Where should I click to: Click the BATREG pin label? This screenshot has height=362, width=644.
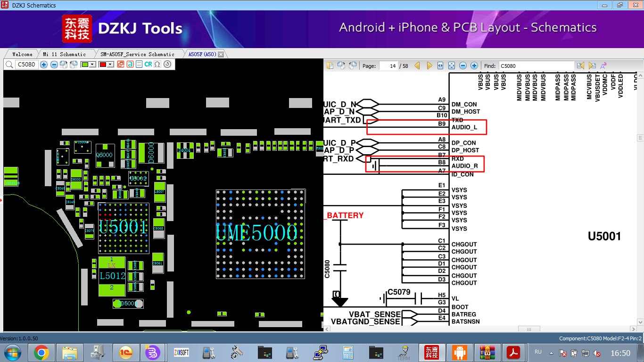point(464,313)
